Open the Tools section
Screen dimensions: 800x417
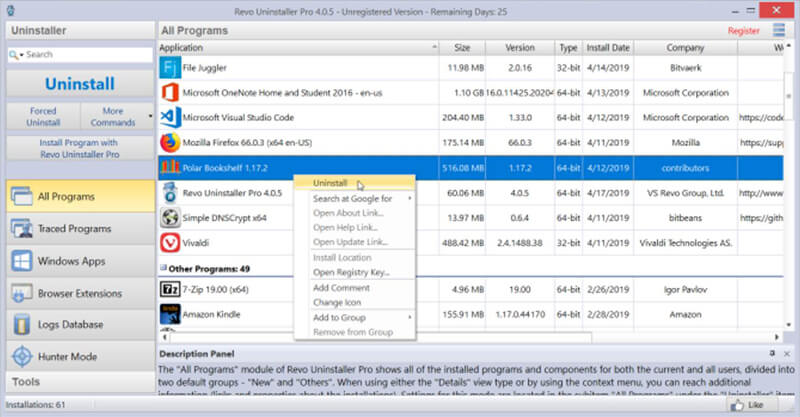point(80,382)
